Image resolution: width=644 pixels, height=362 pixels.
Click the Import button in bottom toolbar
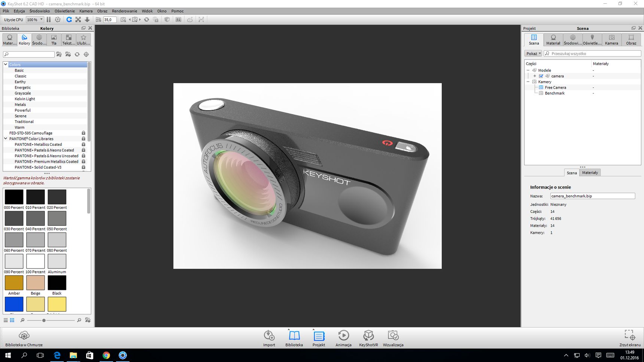click(x=269, y=338)
